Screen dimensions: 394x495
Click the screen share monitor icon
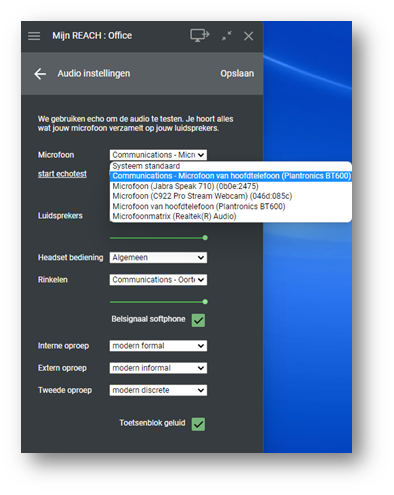200,35
